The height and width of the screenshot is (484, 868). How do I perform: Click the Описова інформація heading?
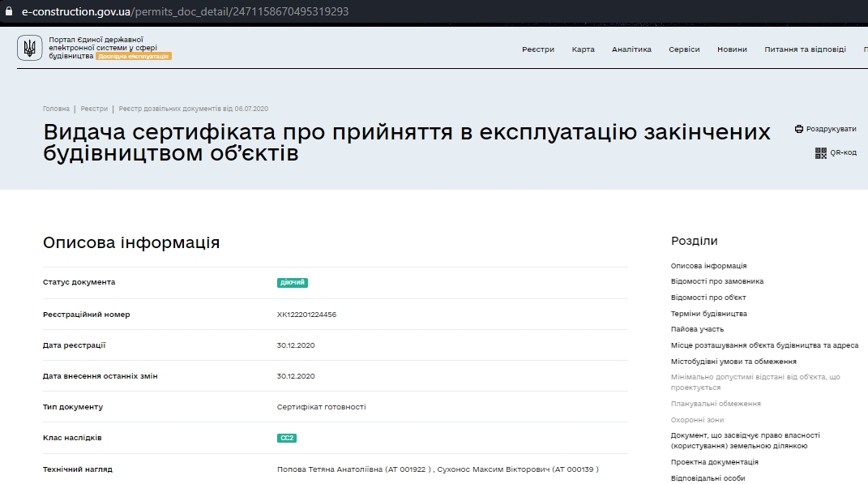pyautogui.click(x=131, y=242)
